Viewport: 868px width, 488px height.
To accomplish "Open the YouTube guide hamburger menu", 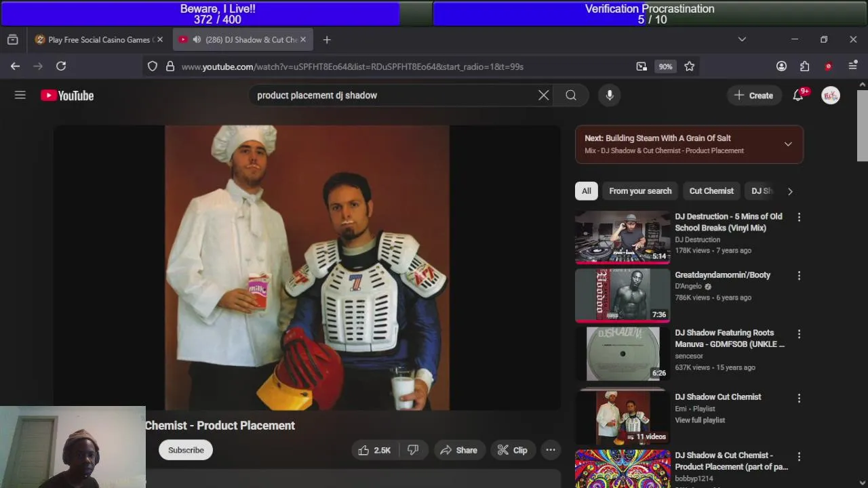I will (20, 96).
